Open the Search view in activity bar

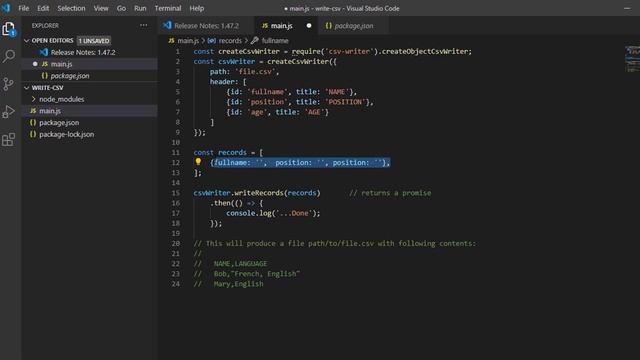9,56
